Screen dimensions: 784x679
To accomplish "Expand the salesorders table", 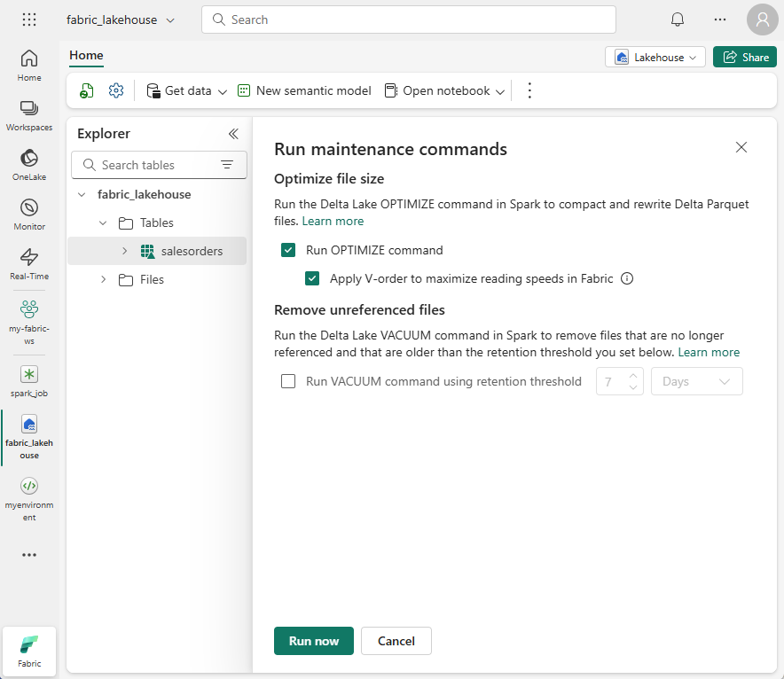I will point(124,251).
